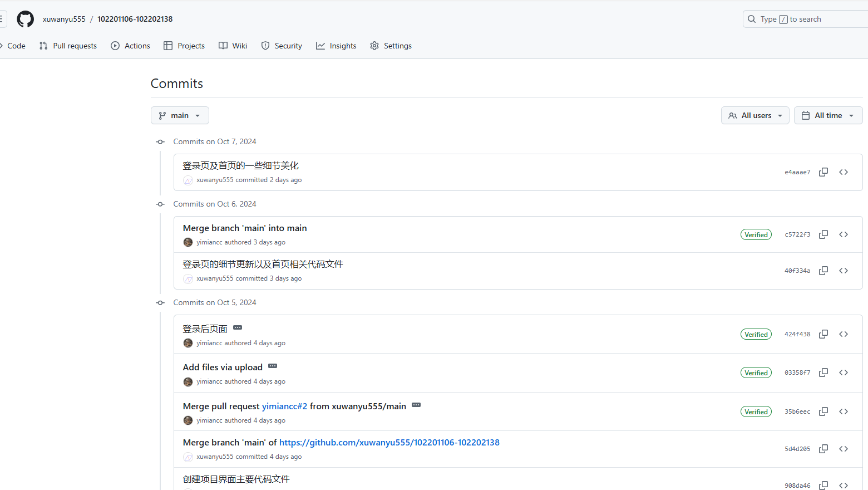Switch to the Pull requests tab
The height and width of the screenshot is (490, 868).
(x=68, y=46)
